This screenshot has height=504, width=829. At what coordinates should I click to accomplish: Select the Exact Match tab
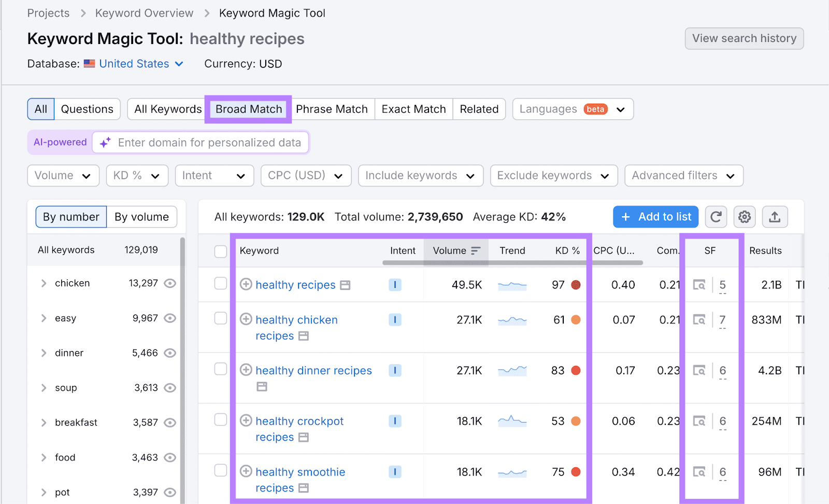tap(413, 109)
